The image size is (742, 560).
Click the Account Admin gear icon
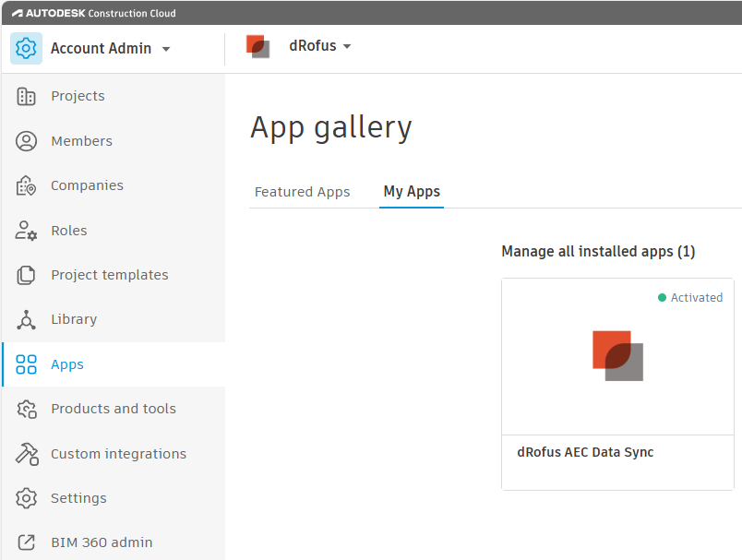click(x=26, y=48)
